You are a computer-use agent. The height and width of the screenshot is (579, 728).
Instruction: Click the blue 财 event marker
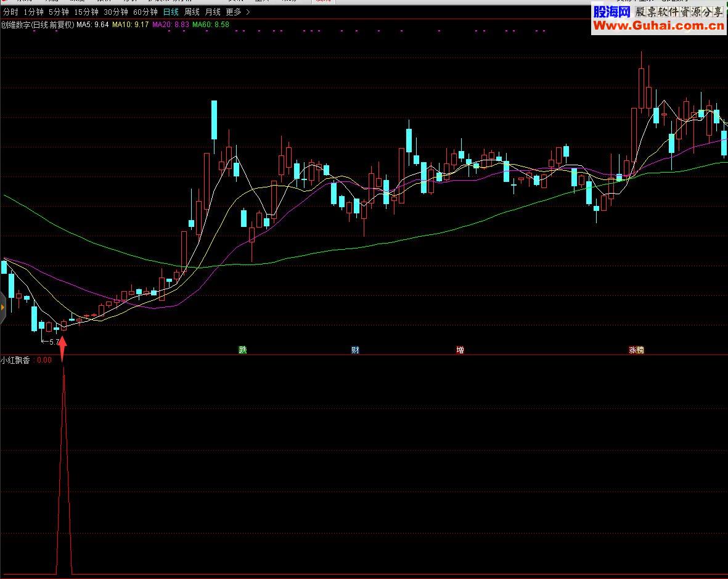[x=355, y=350]
